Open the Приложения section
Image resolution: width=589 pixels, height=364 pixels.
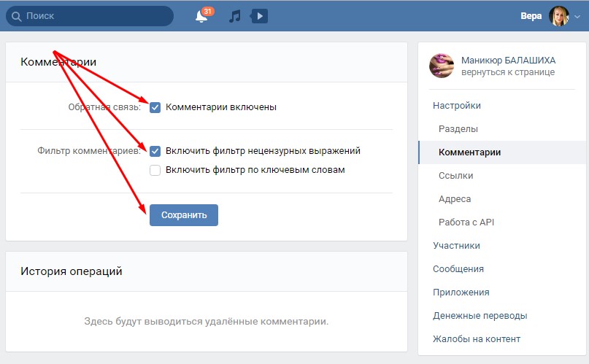tap(461, 292)
